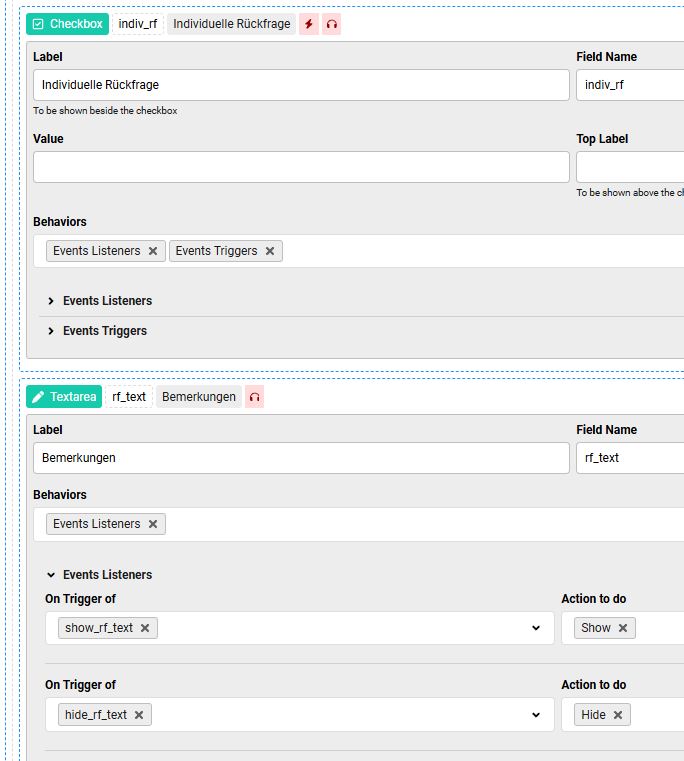Remove the show_rf_text trigger tag
The height and width of the screenshot is (761, 684).
coord(145,628)
